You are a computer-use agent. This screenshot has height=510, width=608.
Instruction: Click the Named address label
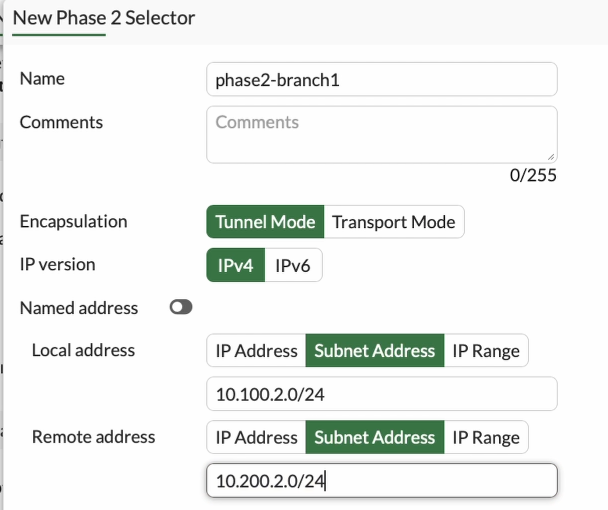coord(79,308)
